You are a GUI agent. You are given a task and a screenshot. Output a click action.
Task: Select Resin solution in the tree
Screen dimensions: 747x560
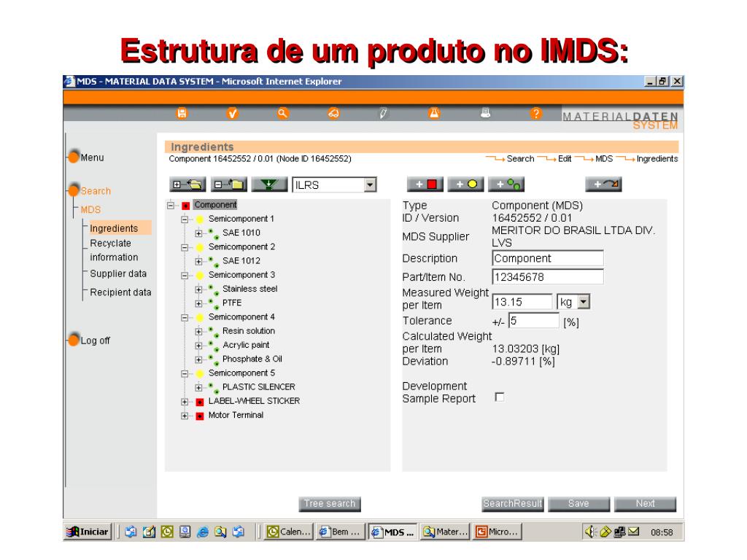tap(248, 331)
